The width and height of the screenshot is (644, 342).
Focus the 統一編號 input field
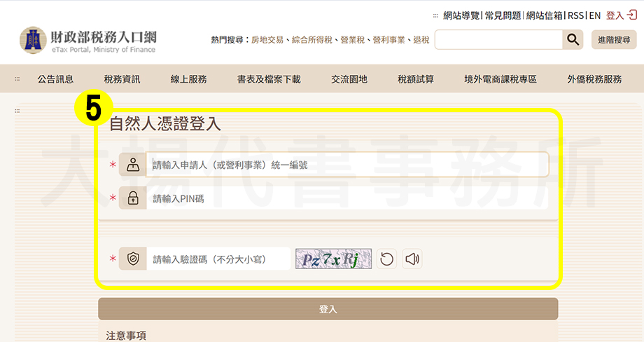346,165
